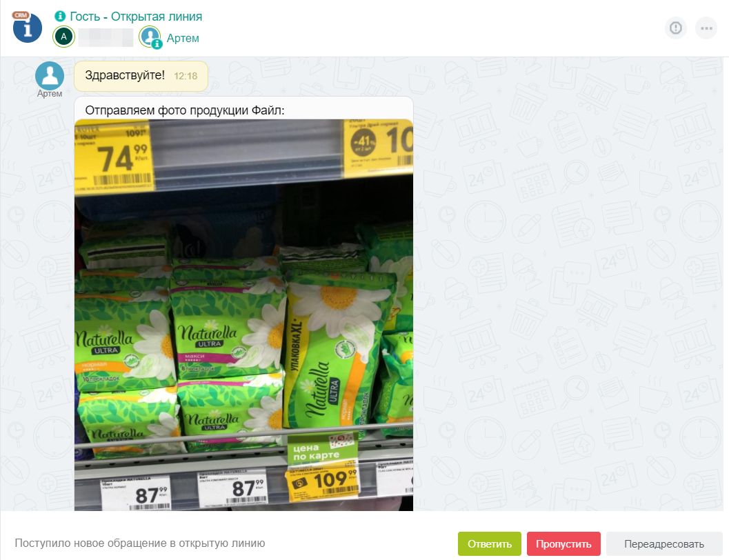Screen dimensions: 729x560
Task: Click the red "Пропустить" button
Action: 563,543
